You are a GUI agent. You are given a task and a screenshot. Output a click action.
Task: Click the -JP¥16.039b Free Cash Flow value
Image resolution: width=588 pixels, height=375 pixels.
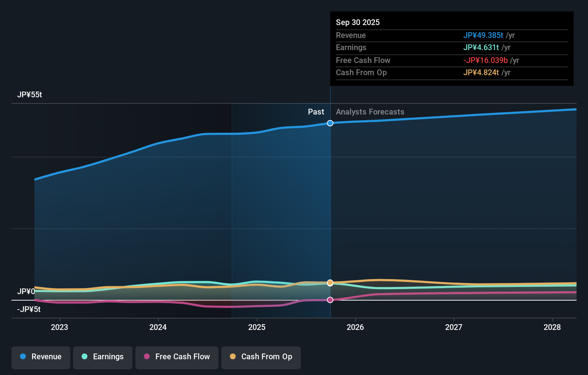point(486,60)
